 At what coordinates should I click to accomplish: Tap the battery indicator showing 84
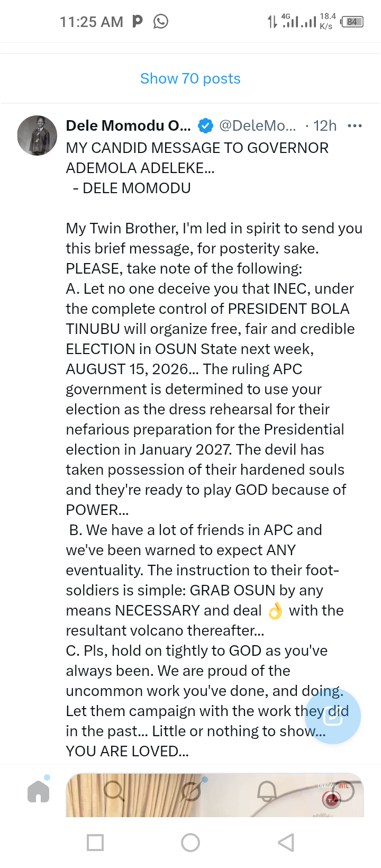[352, 22]
